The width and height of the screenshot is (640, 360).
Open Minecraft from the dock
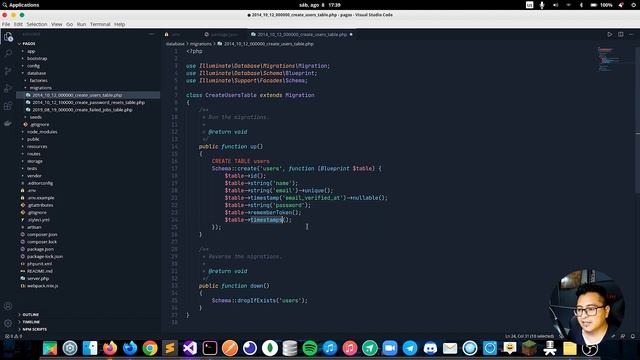click(530, 348)
